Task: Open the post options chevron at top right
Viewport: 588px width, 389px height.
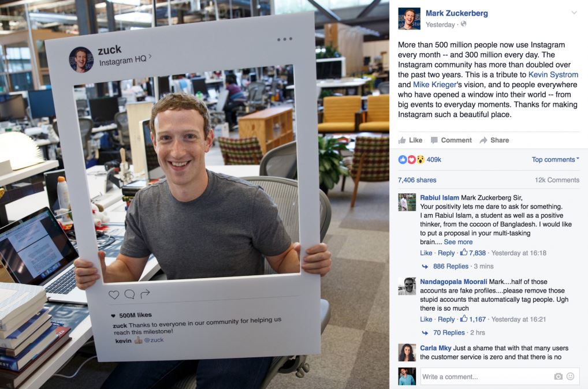Action: [x=574, y=13]
